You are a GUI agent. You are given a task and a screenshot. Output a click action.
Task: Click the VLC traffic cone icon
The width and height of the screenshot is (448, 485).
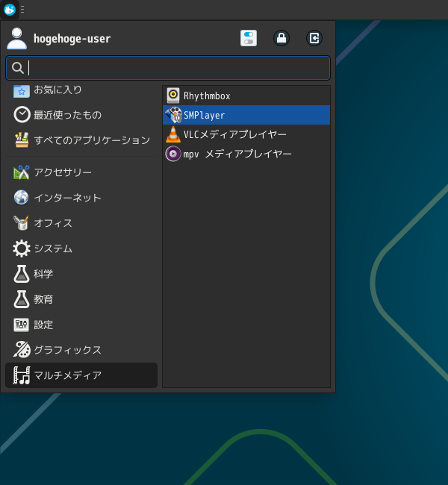coord(173,134)
